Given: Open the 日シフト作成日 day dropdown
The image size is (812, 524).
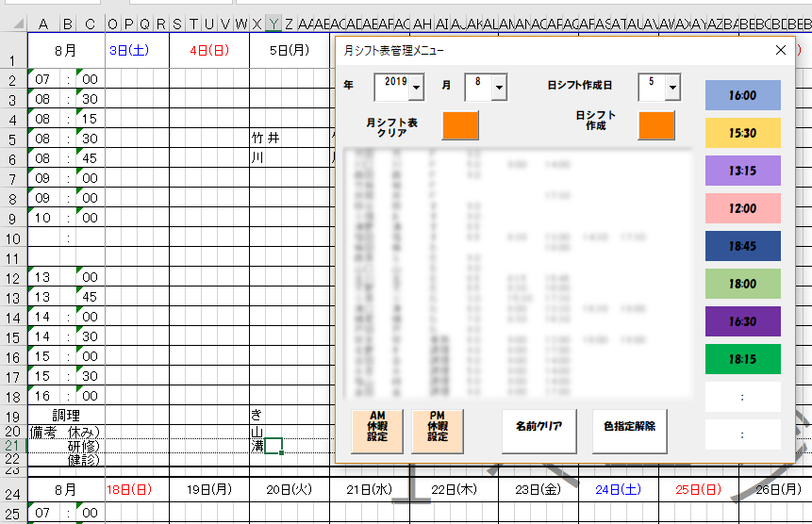Looking at the screenshot, I should pyautogui.click(x=672, y=87).
